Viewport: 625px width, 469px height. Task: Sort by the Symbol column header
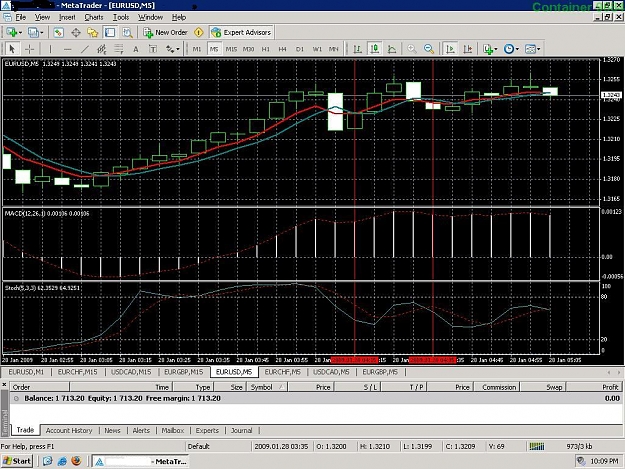[266, 387]
